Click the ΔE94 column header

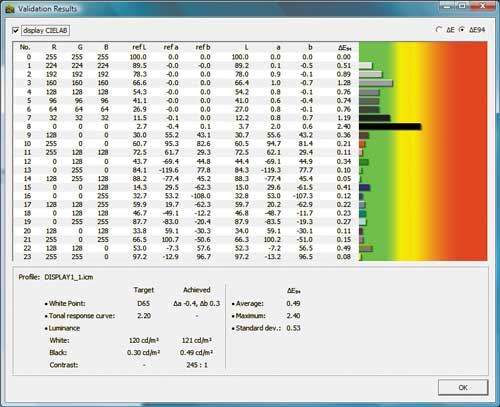345,48
